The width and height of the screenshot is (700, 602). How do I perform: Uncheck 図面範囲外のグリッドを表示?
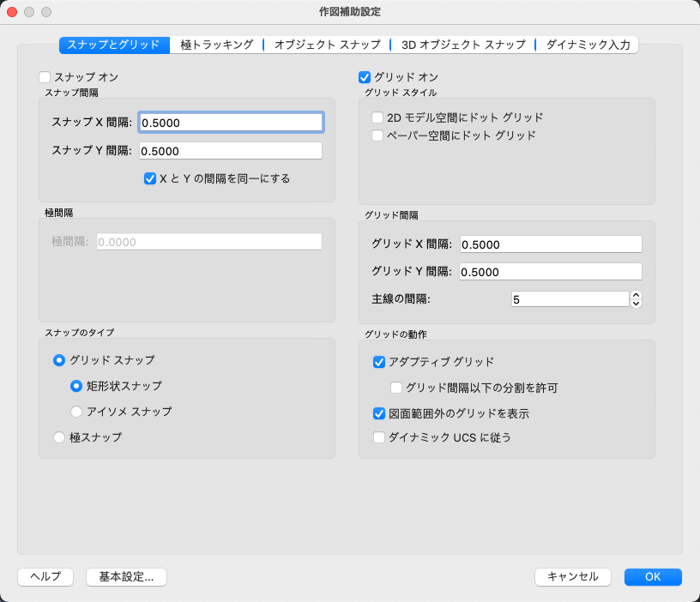pyautogui.click(x=379, y=413)
